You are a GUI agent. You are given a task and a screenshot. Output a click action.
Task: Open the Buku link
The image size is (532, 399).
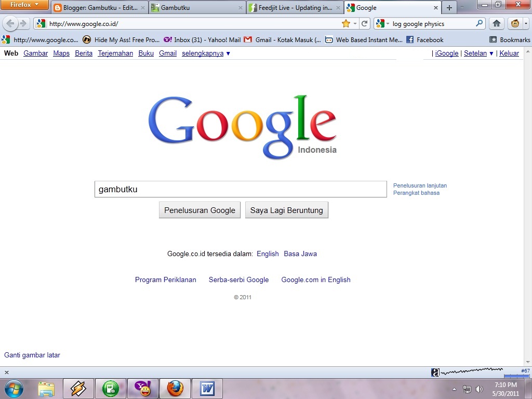pos(146,54)
